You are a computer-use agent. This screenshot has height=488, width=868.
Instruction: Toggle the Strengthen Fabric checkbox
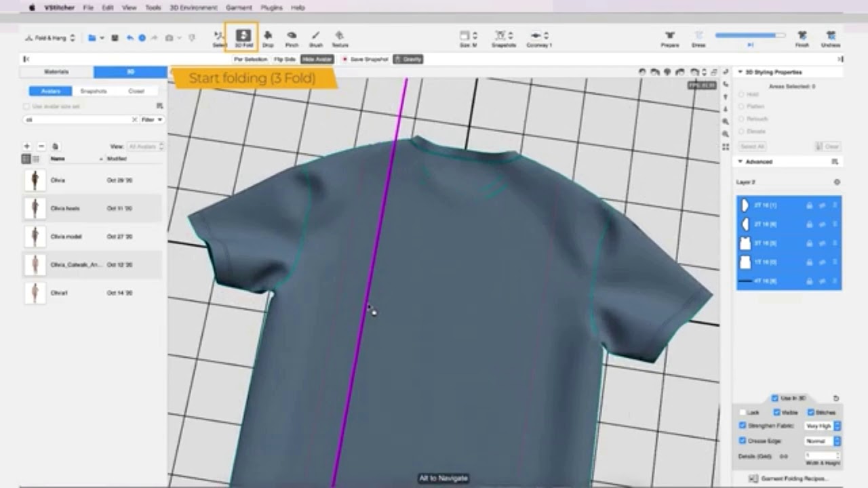[x=743, y=426]
